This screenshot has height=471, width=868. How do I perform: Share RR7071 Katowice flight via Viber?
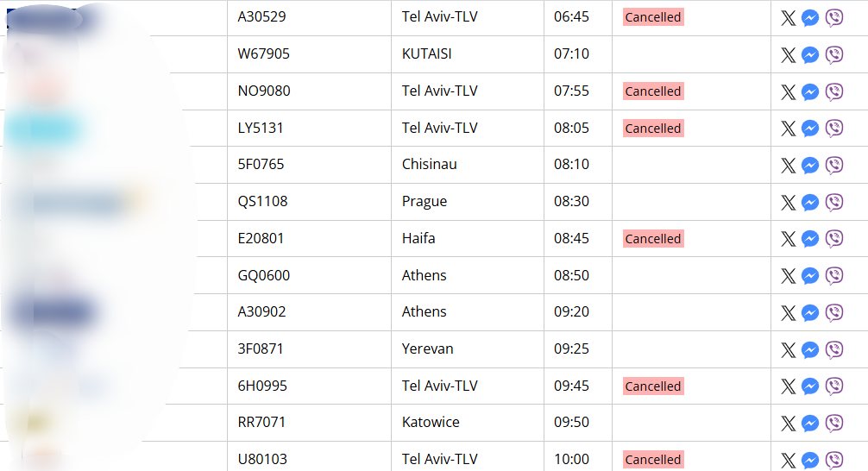(834, 423)
